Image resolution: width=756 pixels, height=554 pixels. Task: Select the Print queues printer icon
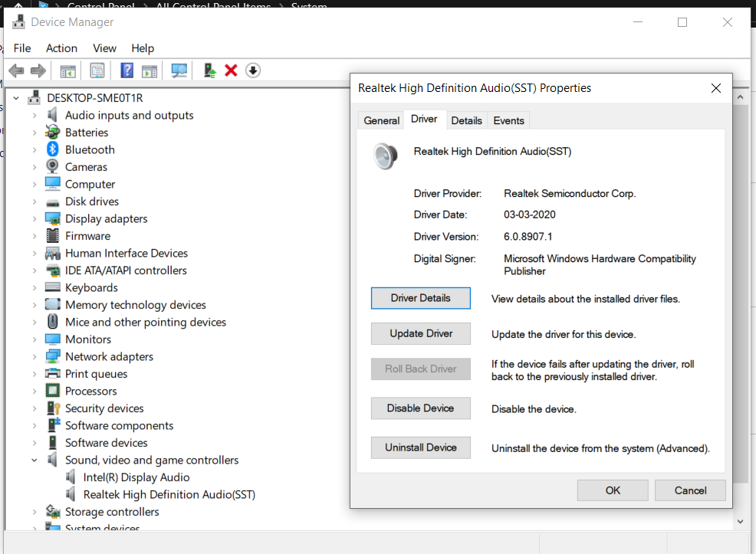53,373
